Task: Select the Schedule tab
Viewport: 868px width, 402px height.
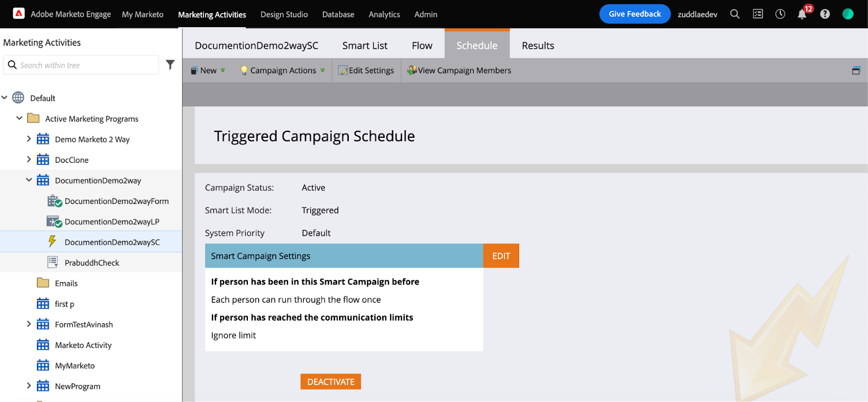Action: pos(477,44)
